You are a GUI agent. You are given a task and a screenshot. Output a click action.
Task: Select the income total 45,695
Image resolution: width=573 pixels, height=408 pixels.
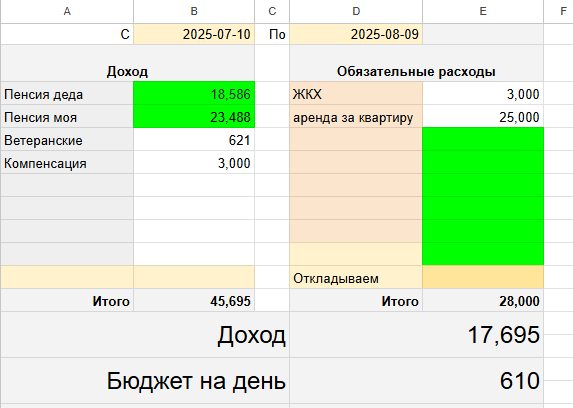coord(194,301)
